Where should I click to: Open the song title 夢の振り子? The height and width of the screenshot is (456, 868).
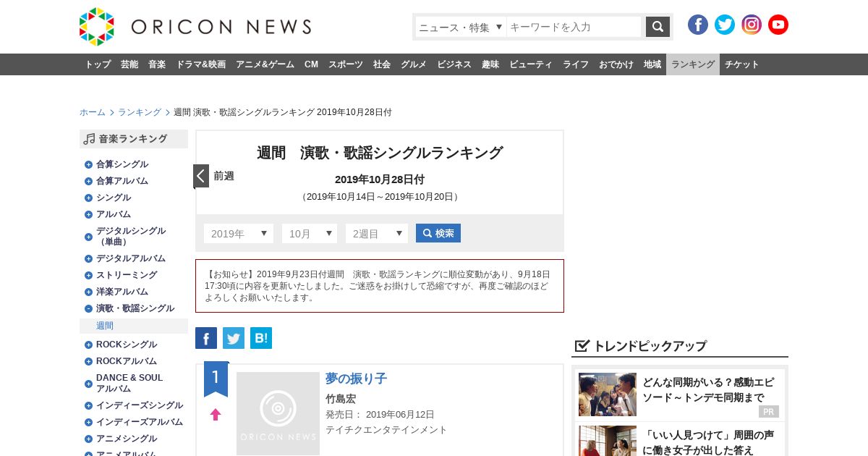pyautogui.click(x=356, y=379)
